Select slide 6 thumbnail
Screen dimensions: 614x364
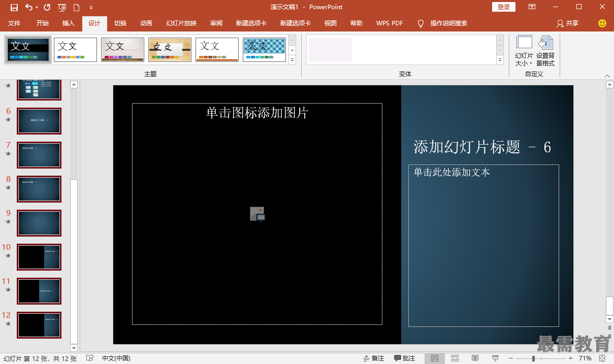(x=39, y=121)
